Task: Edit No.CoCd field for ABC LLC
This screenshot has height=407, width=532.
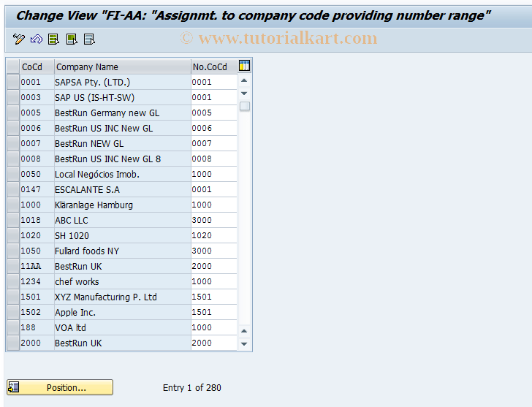Action: [x=213, y=220]
